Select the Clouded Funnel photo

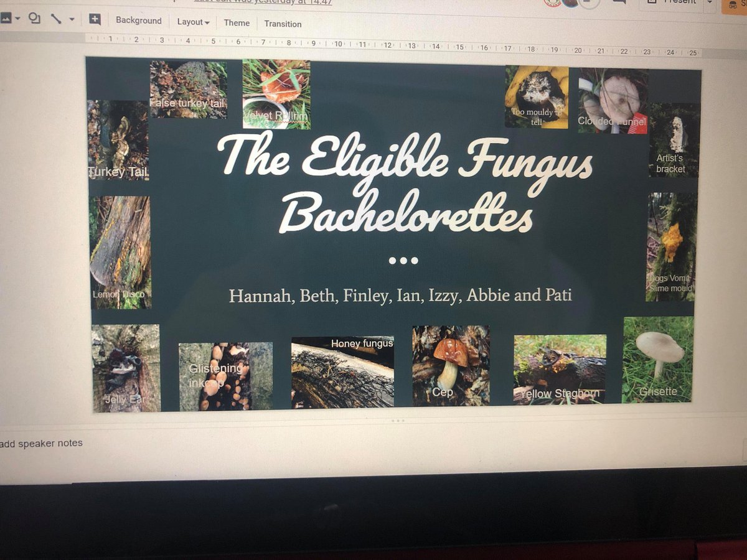613,100
